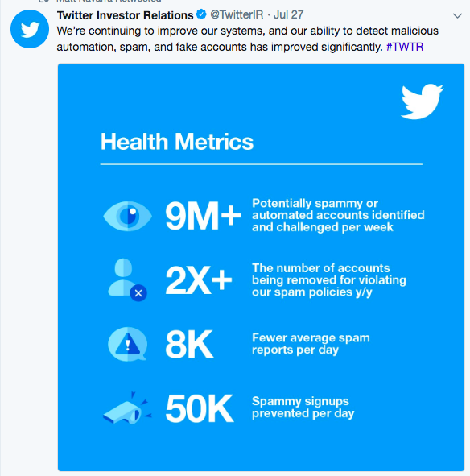Click the removed-user icon beside 2X+
Screen dimensions: 470x476
(x=127, y=279)
